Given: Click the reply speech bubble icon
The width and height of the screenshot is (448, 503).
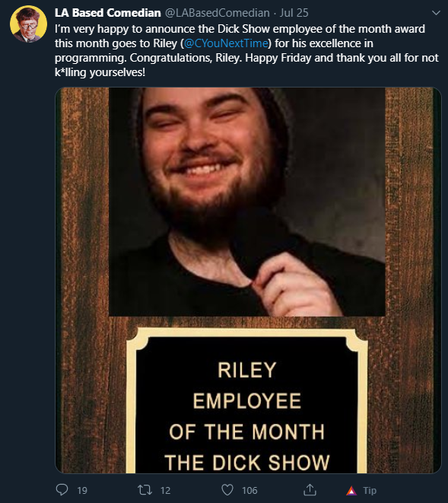Looking at the screenshot, I should pos(62,490).
